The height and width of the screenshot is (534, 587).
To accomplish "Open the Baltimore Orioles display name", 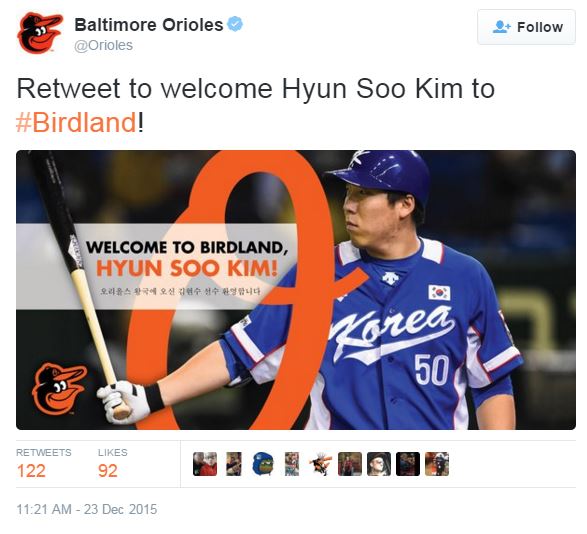I will click(x=149, y=25).
